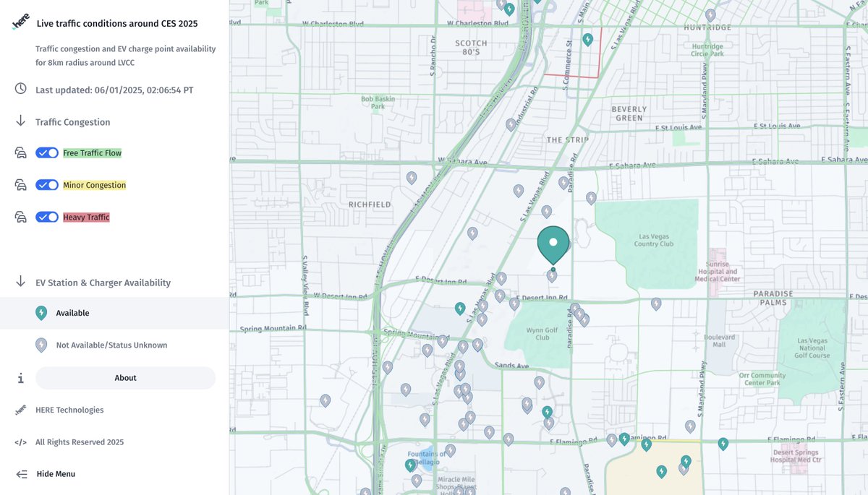This screenshot has height=495, width=868.
Task: Select the Available charger legend row
Action: click(x=114, y=313)
